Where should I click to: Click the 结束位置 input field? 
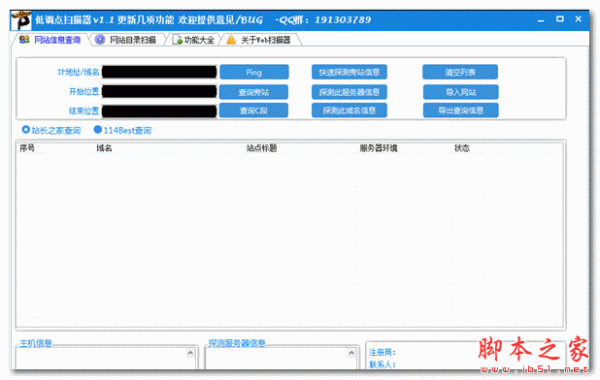[159, 111]
